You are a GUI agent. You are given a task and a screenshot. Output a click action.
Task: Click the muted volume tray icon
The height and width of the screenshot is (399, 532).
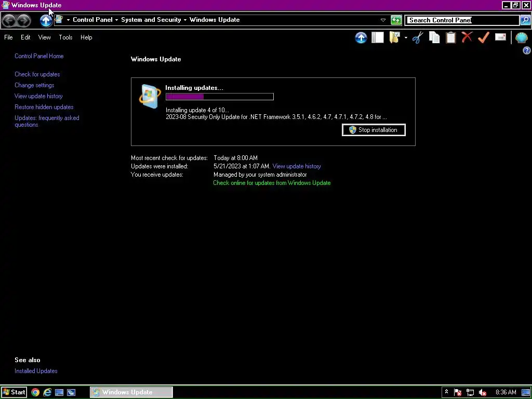click(483, 393)
